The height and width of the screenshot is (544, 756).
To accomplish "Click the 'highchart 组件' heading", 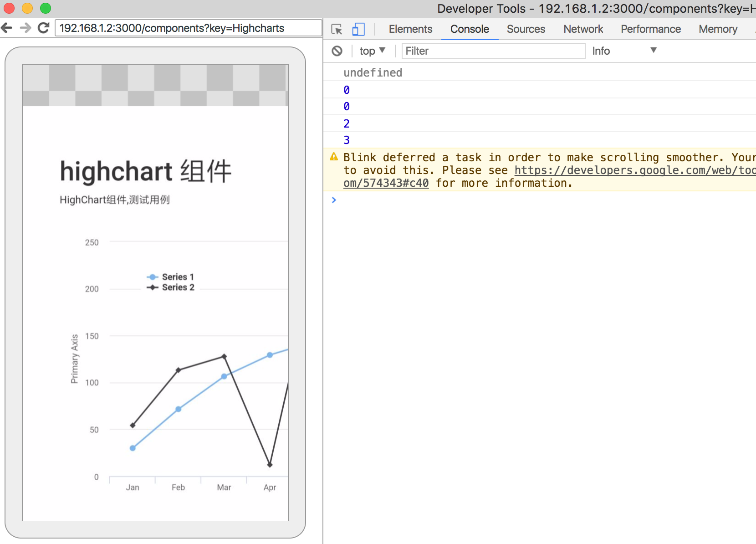I will coord(146,172).
